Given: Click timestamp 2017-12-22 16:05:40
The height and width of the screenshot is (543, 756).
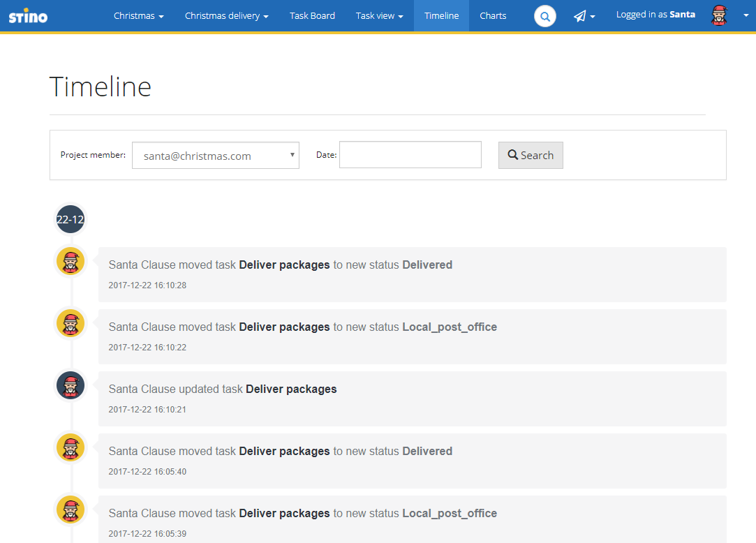Looking at the screenshot, I should point(147,472).
